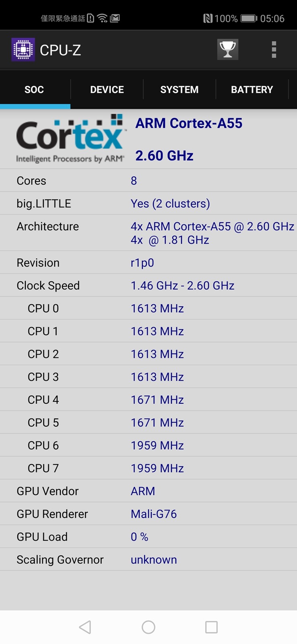Tap the GPU Renderer Mali-G76 row
Viewport: 297px width, 644px height.
coord(148,514)
